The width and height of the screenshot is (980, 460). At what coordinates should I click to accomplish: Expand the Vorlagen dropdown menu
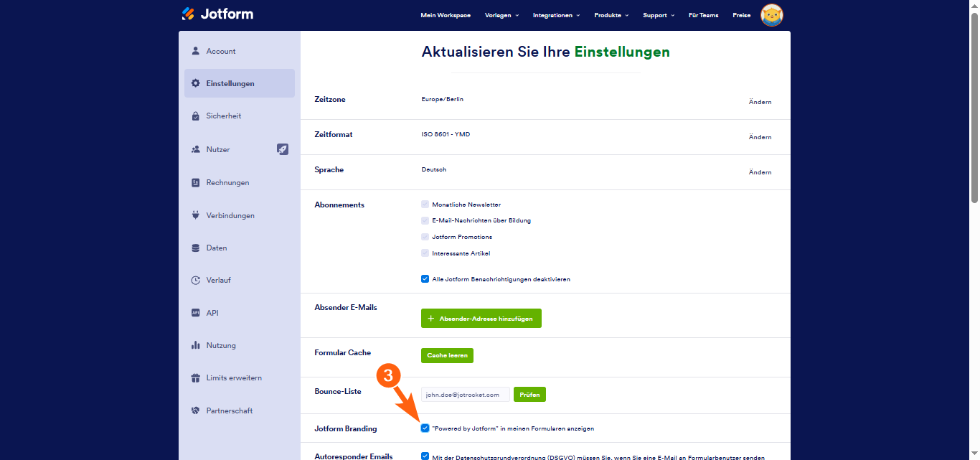[502, 15]
